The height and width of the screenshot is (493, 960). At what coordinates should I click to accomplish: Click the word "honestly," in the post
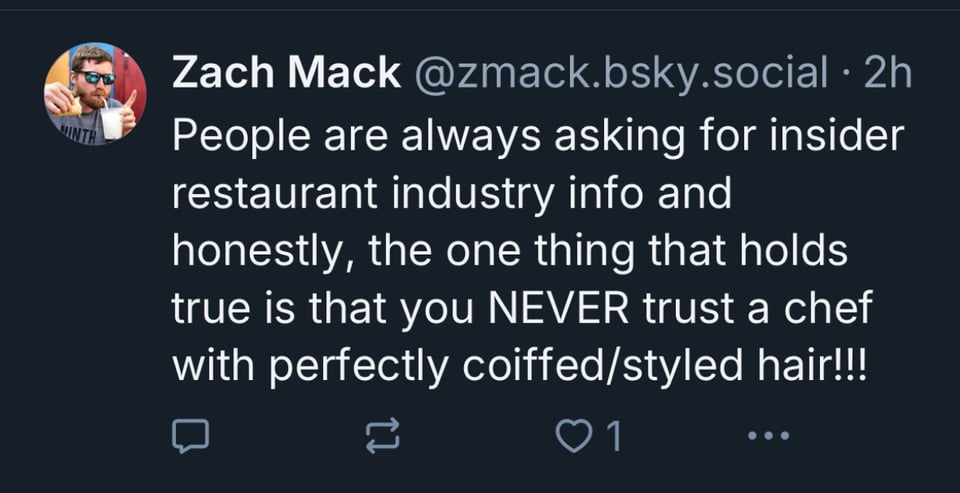pos(263,251)
